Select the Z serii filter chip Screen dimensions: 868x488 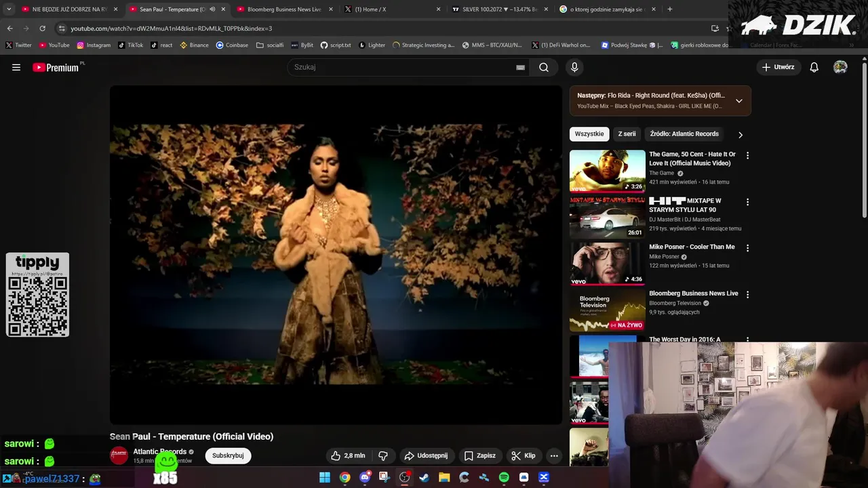click(x=627, y=134)
